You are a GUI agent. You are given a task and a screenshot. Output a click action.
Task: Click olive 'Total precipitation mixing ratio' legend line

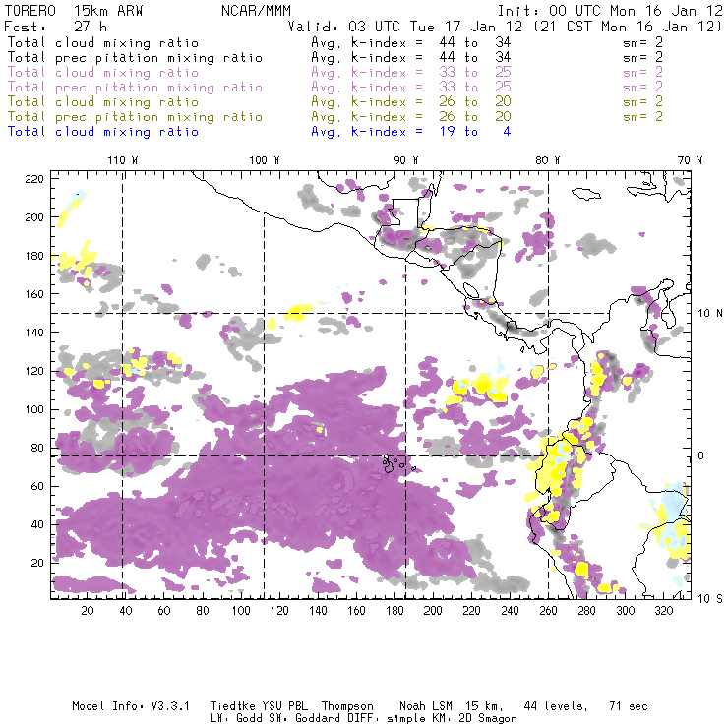[x=135, y=116]
